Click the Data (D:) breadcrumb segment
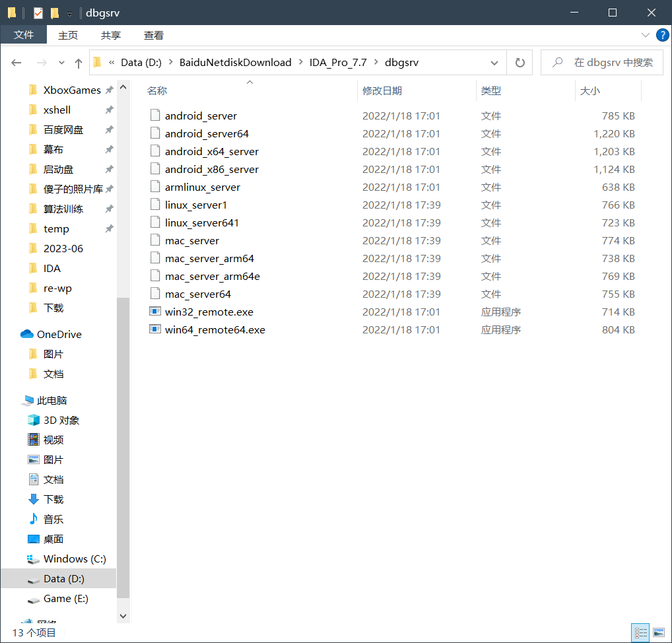The height and width of the screenshot is (643, 672). pos(141,63)
